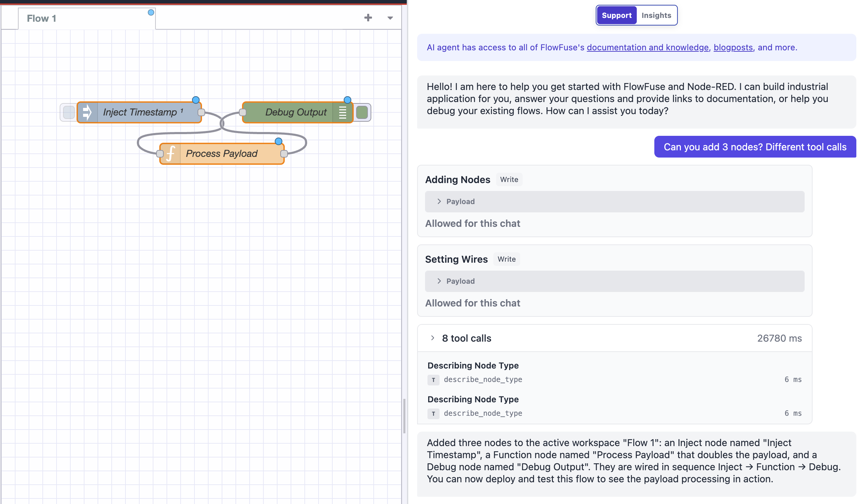Viewport: 866px width, 504px height.
Task: Select the Process Payload function node
Action: coord(222,154)
